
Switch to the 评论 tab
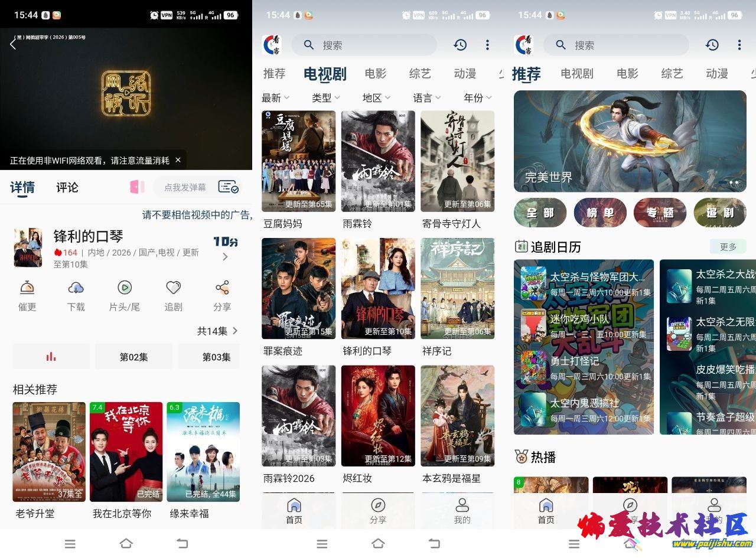[x=67, y=187]
